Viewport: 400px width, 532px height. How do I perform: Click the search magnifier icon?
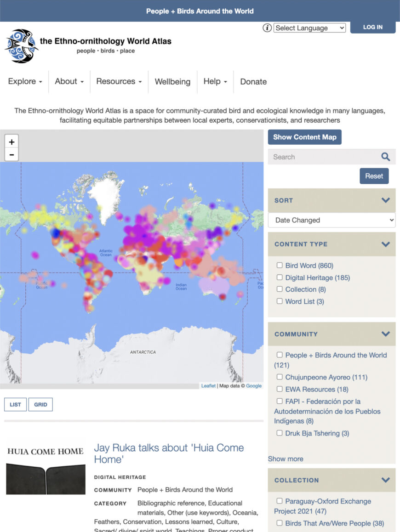(x=385, y=157)
